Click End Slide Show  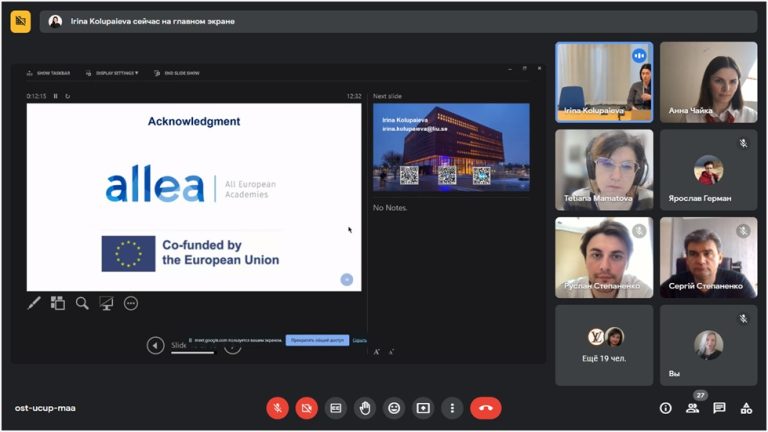(177, 73)
